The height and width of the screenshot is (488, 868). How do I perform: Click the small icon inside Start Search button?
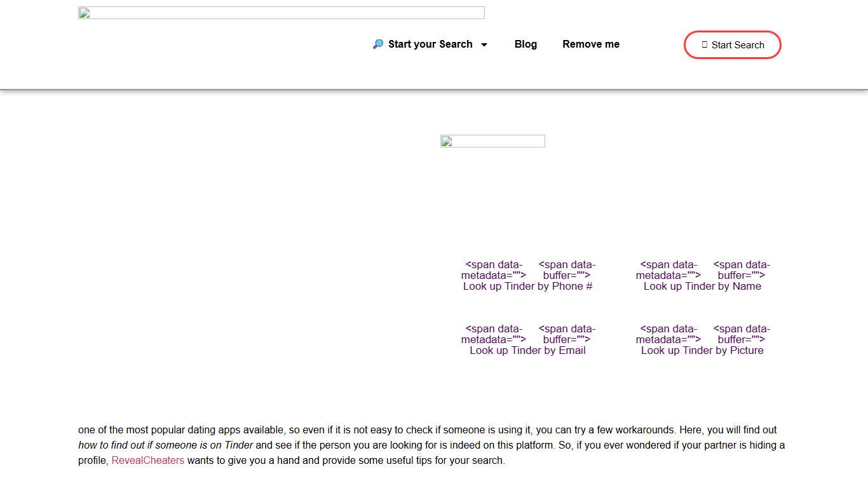(x=704, y=45)
